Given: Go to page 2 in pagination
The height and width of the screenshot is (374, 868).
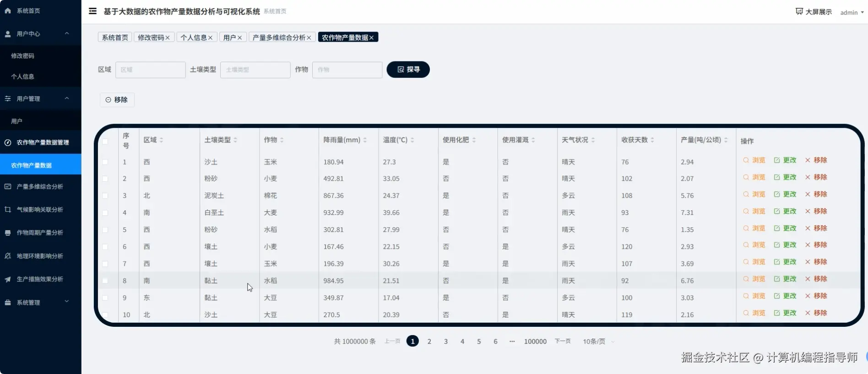Looking at the screenshot, I should pyautogui.click(x=429, y=341).
